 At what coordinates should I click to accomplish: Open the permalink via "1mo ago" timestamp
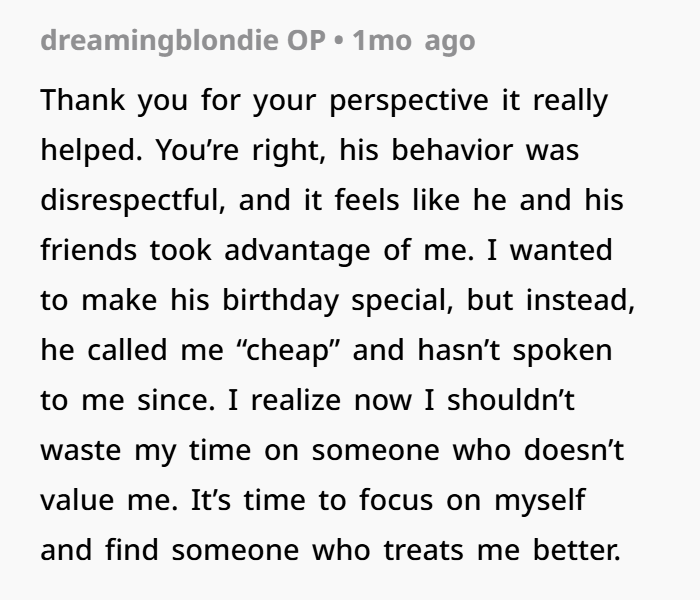(x=414, y=41)
